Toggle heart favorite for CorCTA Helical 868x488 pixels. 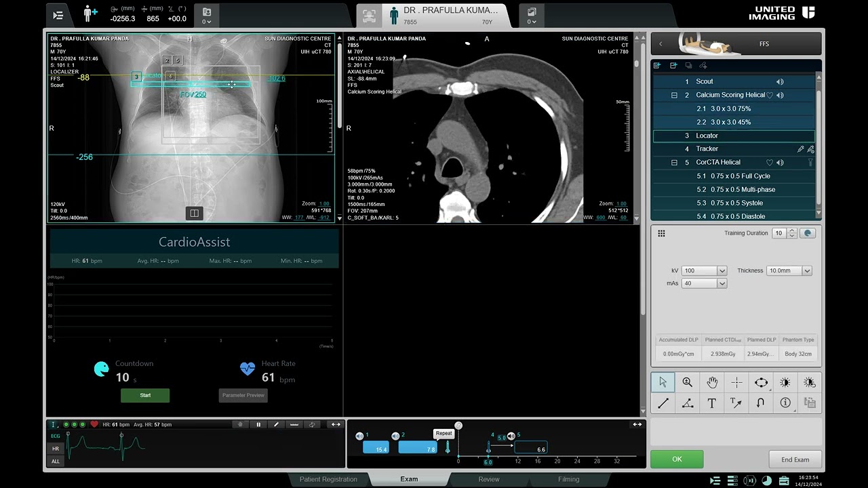[x=770, y=163]
